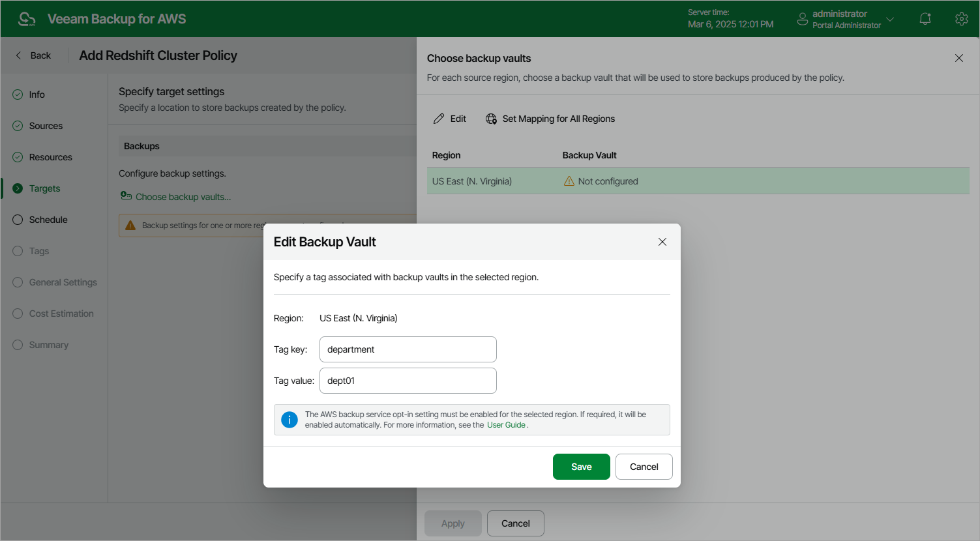Click the Tag key input field
This screenshot has width=980, height=541.
tap(408, 349)
